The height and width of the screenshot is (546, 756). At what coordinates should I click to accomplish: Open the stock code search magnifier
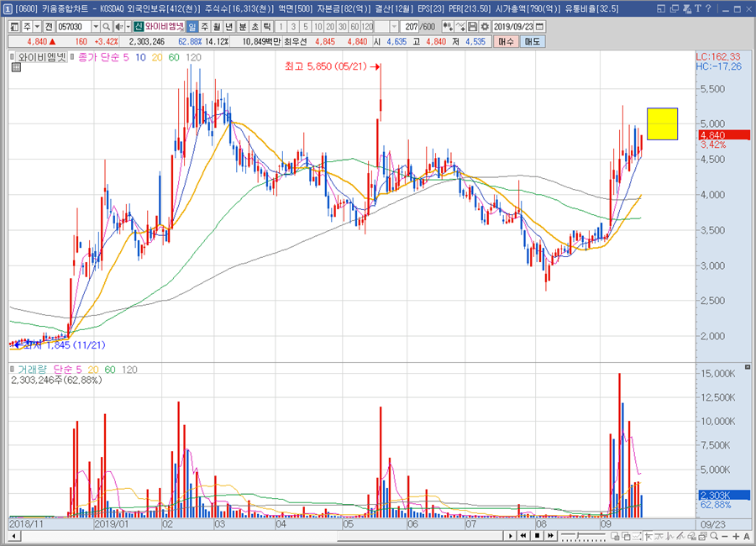pyautogui.click(x=106, y=27)
